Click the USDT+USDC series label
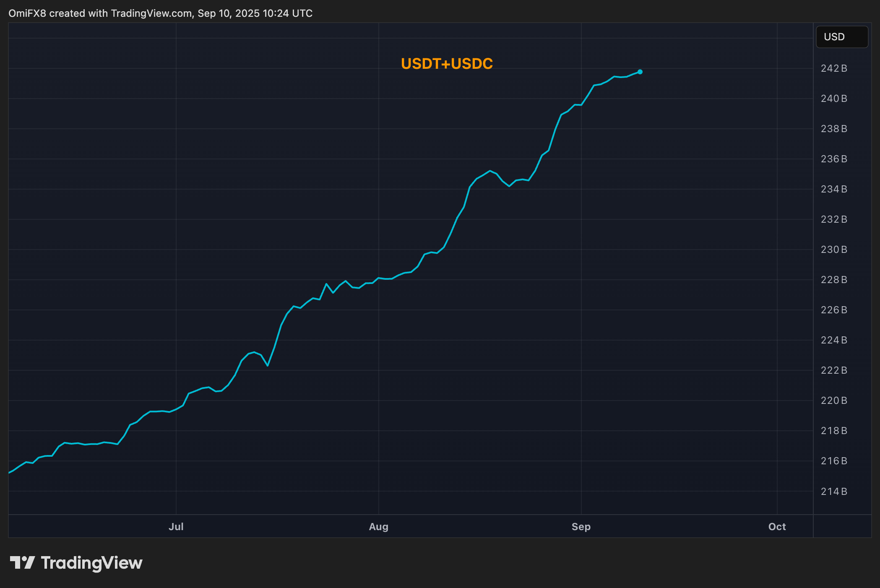The height and width of the screenshot is (588, 880). [x=446, y=64]
